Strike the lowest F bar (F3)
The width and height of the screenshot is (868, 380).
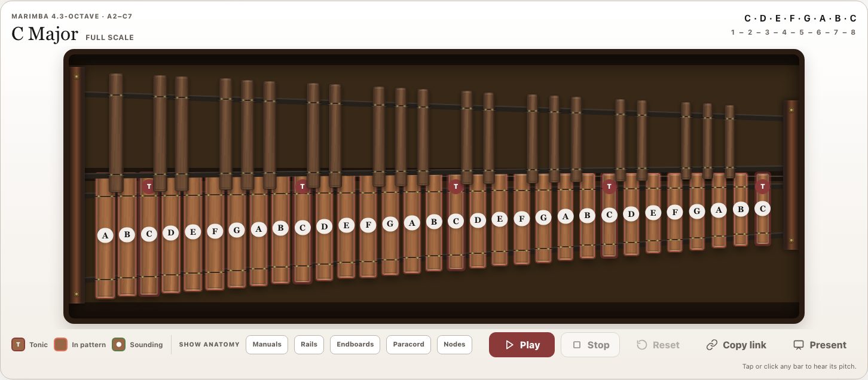tap(215, 232)
